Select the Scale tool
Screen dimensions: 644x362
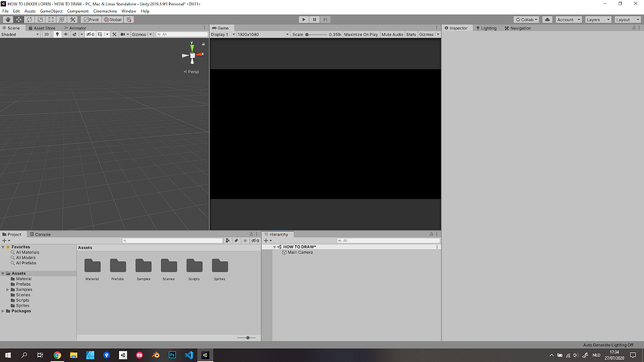[40, 20]
